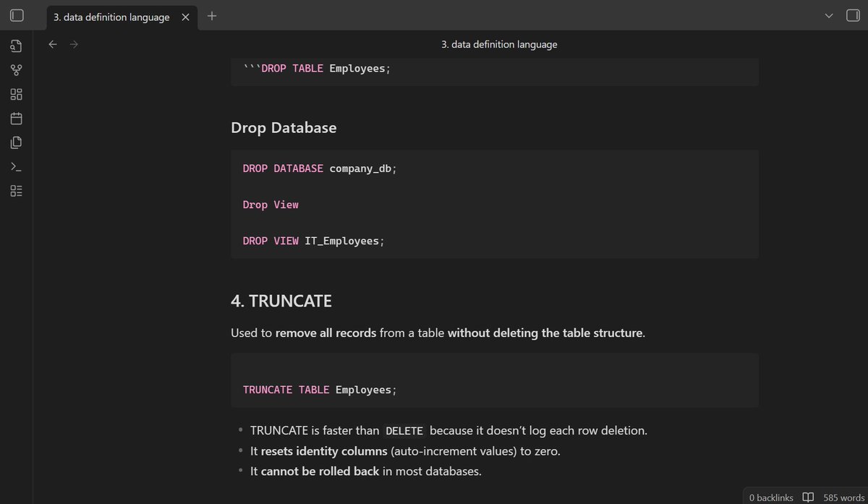Click the 'cannot be rolled back' bullet
868x504 pixels.
click(x=366, y=471)
